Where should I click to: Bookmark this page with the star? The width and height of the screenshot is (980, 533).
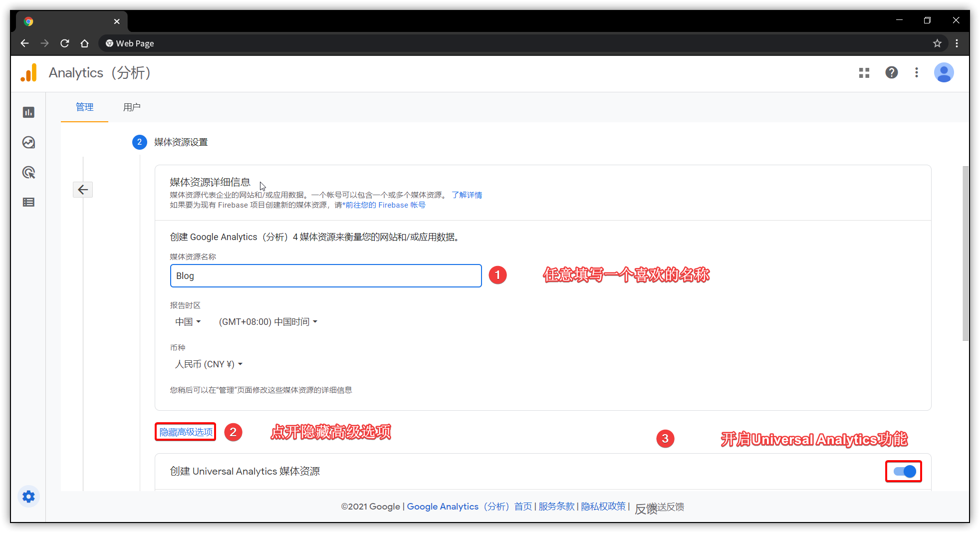click(x=937, y=43)
